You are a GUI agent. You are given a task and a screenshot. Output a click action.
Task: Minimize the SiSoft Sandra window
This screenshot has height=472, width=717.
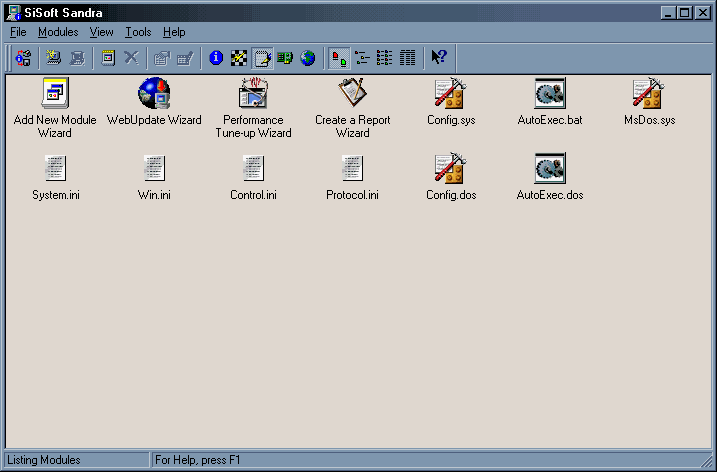(669, 13)
